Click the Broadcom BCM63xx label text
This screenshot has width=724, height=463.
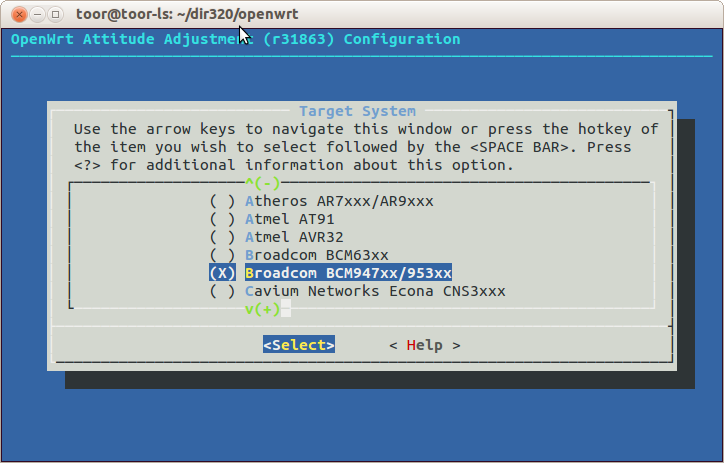[x=317, y=255]
